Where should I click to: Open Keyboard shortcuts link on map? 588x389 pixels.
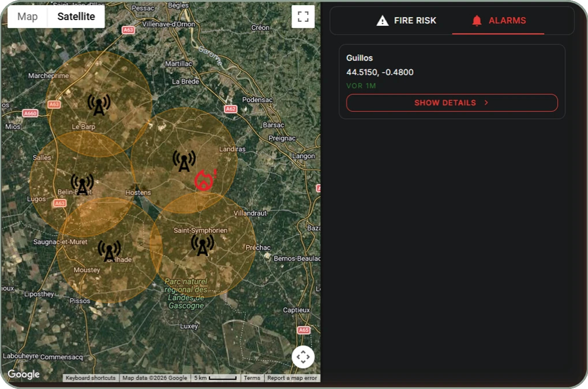click(x=91, y=378)
